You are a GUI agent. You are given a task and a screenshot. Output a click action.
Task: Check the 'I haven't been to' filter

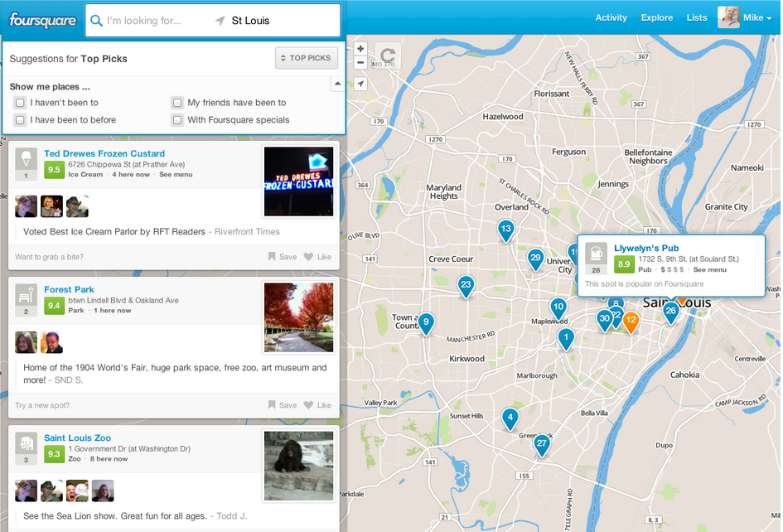20,103
